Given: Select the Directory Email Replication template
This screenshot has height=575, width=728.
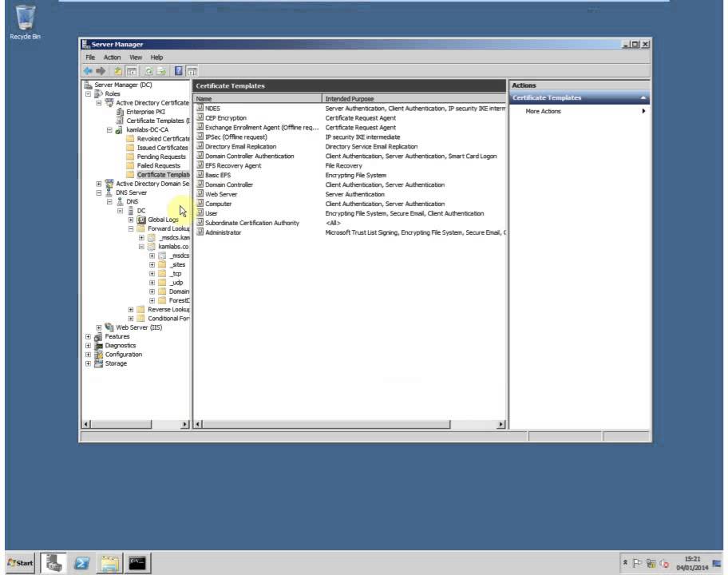Looking at the screenshot, I should click(x=240, y=146).
